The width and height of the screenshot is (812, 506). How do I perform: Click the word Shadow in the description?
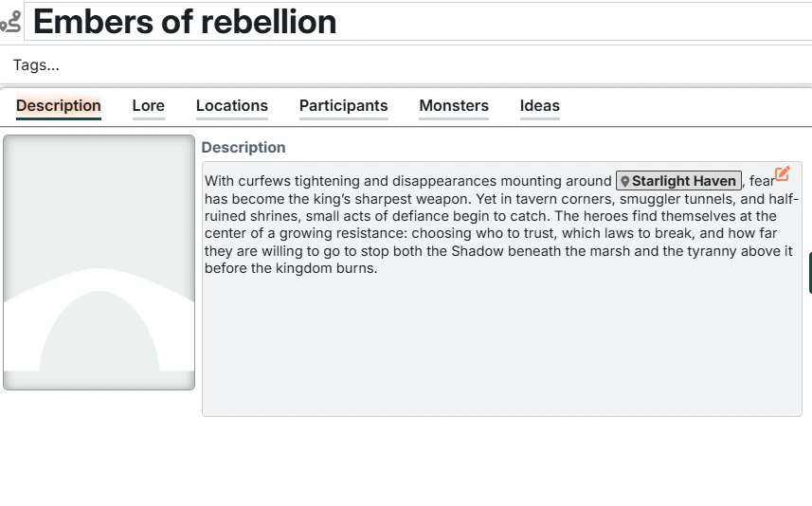coord(478,251)
